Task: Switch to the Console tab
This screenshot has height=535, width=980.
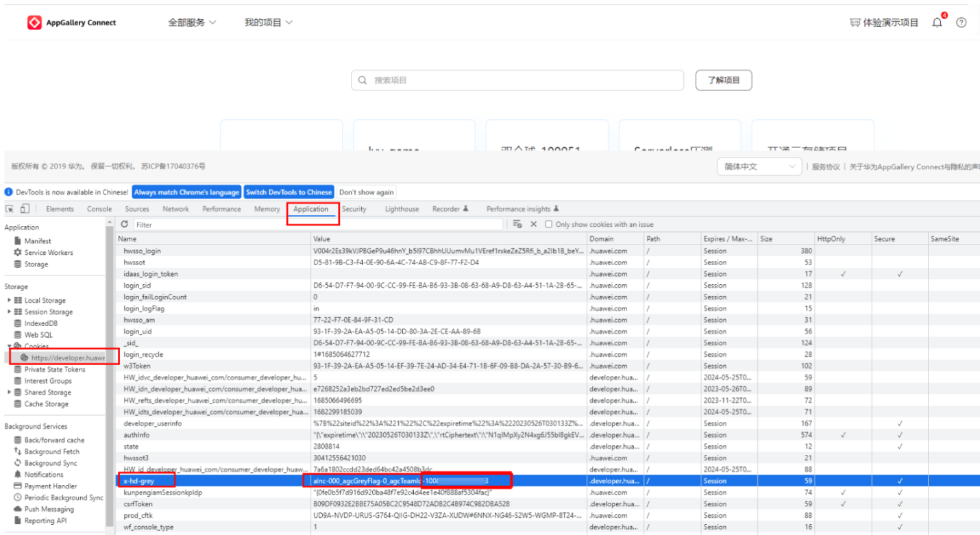Action: pyautogui.click(x=99, y=209)
